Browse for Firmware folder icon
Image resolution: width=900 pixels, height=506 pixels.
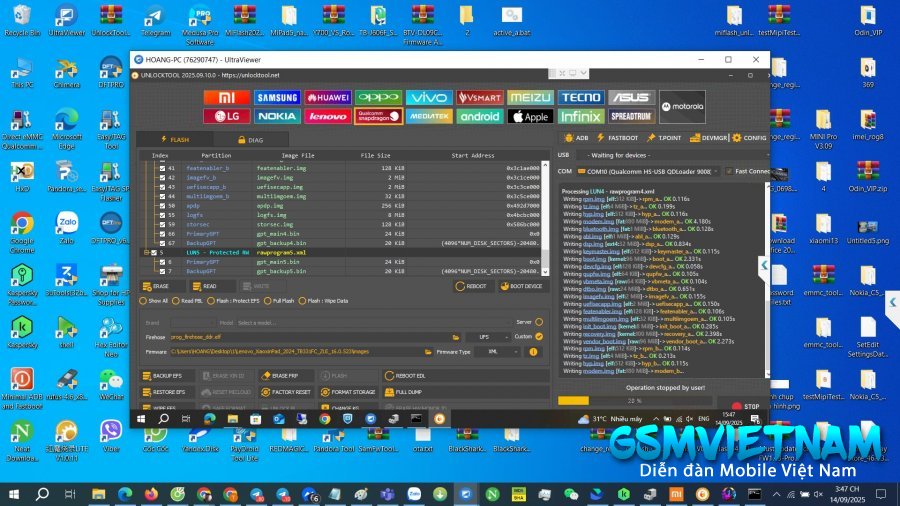coord(428,352)
